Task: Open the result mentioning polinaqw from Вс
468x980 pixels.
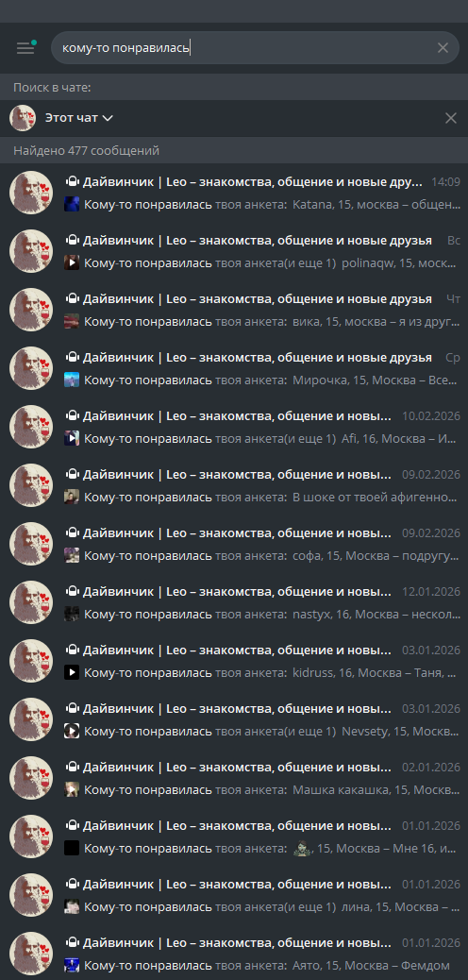Action: click(234, 251)
